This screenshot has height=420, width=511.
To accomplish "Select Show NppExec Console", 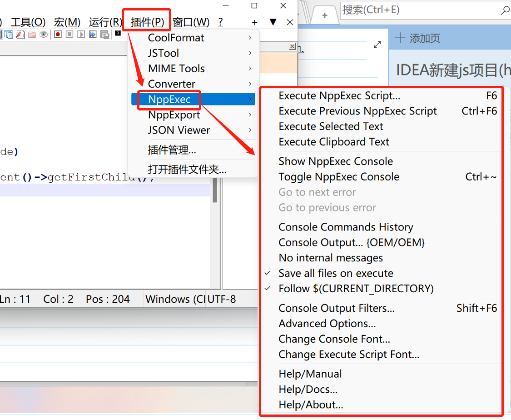I will [336, 161].
